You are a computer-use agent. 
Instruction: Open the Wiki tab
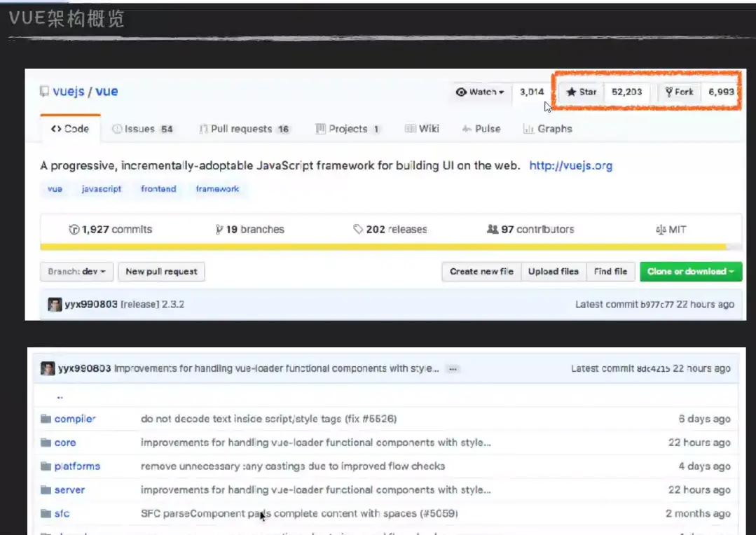422,129
